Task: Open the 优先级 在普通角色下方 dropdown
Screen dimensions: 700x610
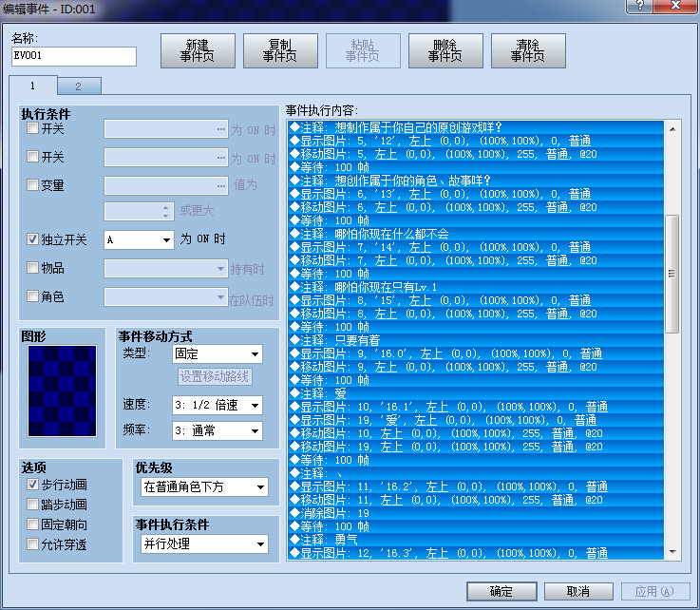Action: 204,487
